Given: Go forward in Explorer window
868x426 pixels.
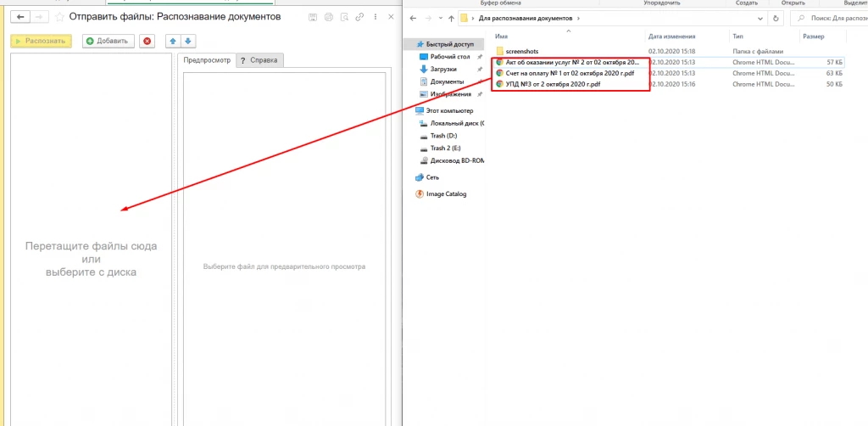Looking at the screenshot, I should click(x=427, y=19).
